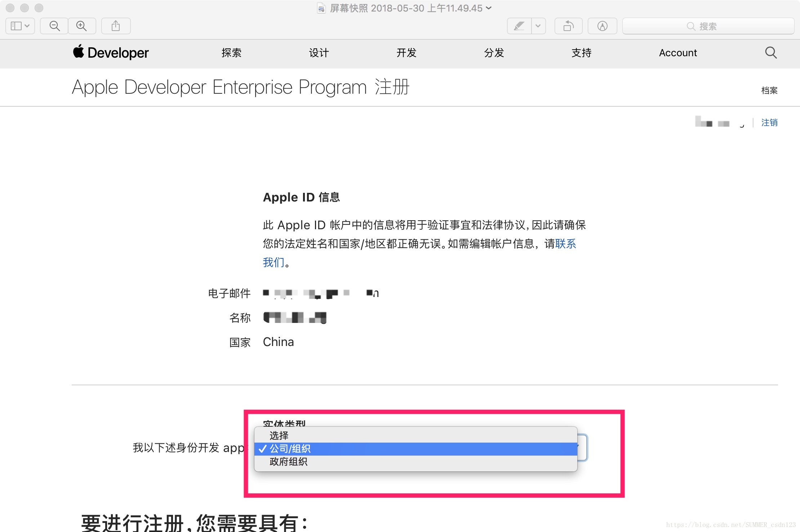Click the site search magnifier icon
800x532 pixels.
771,53
